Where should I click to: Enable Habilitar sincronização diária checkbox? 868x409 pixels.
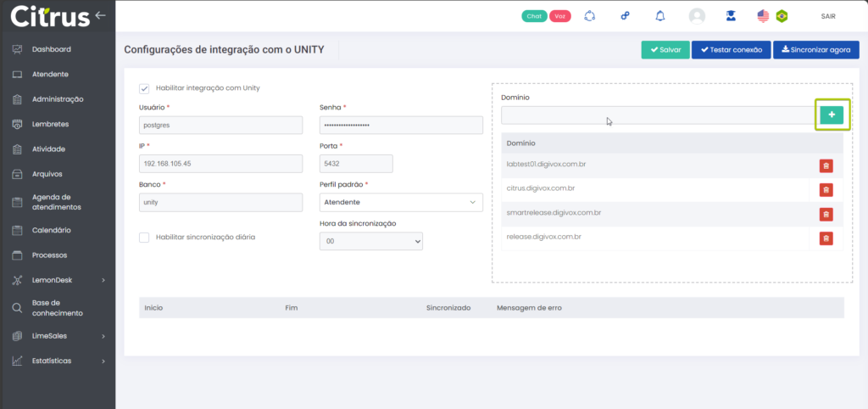(x=144, y=238)
